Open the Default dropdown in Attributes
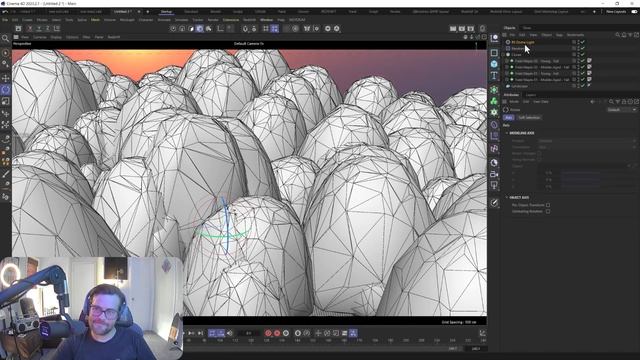The height and width of the screenshot is (360, 640). (x=622, y=110)
